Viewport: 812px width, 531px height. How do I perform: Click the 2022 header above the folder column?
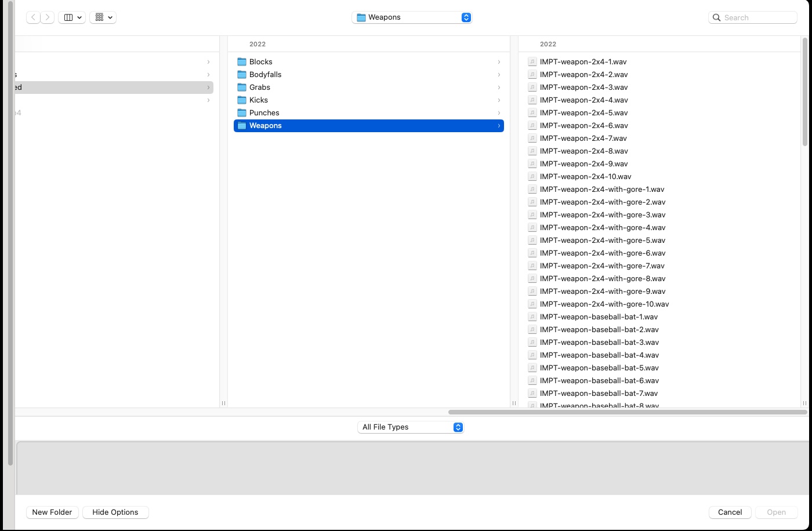(x=258, y=44)
